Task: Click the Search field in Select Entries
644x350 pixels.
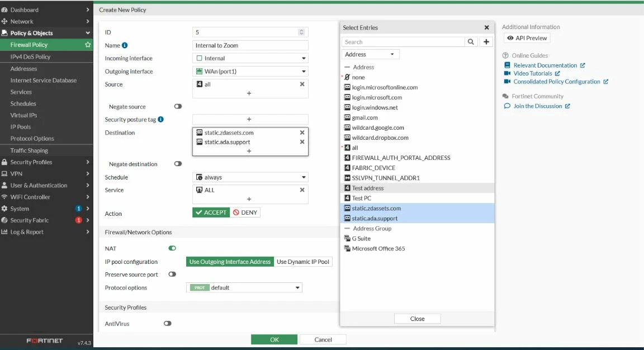Action: [403, 42]
